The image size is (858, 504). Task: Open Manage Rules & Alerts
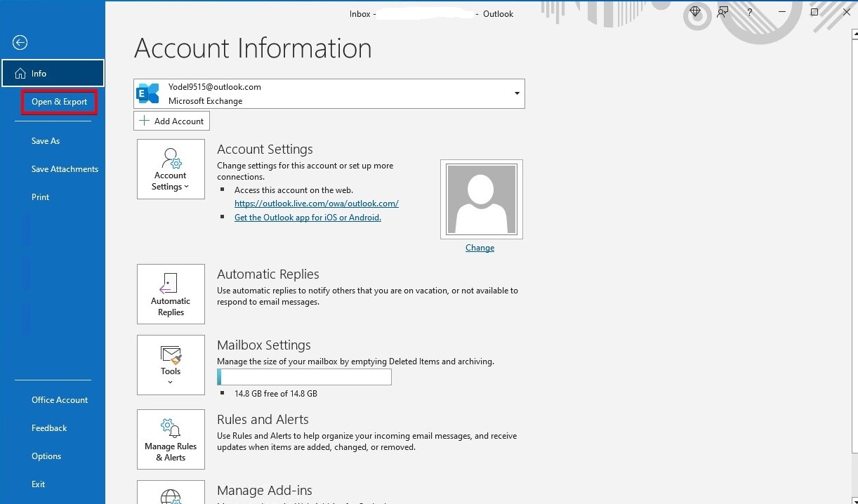coord(171,439)
